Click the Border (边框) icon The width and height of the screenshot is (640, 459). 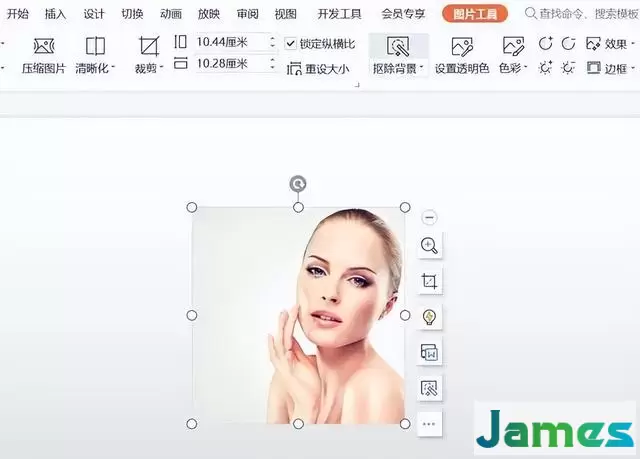click(x=594, y=67)
